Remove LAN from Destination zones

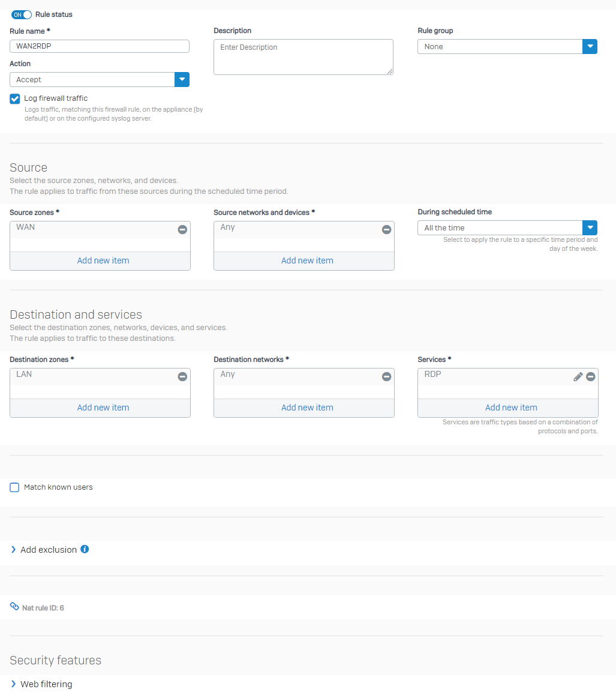coord(182,376)
